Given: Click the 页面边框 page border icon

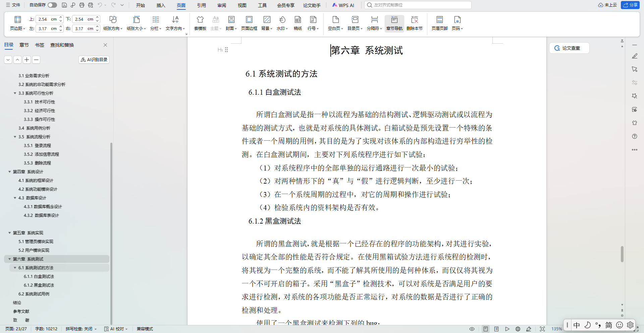Looking at the screenshot, I should point(249,23).
